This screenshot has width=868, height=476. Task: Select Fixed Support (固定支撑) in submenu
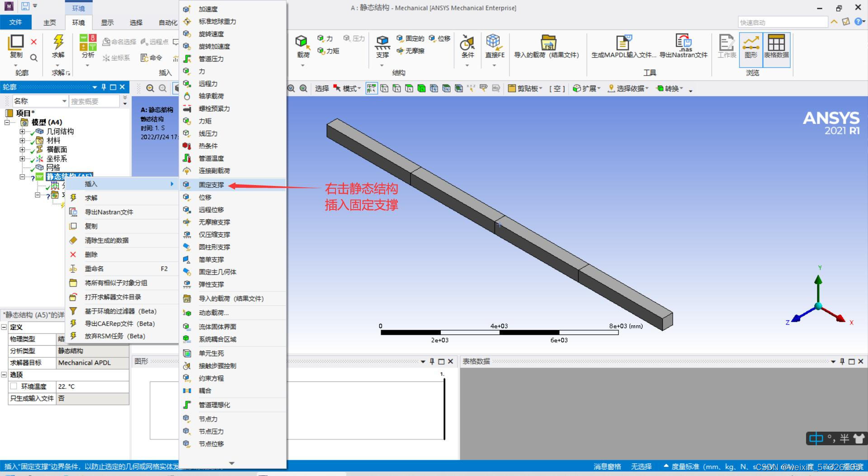pos(211,185)
